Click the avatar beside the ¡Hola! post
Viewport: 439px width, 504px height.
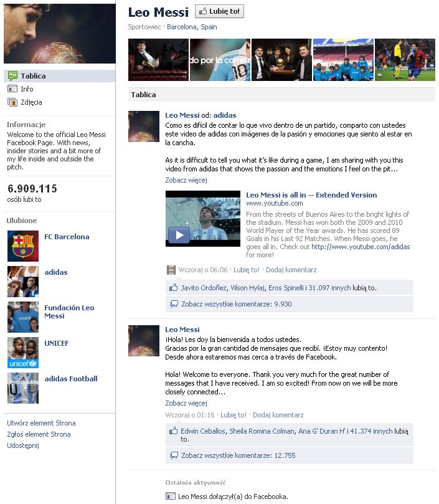click(144, 341)
